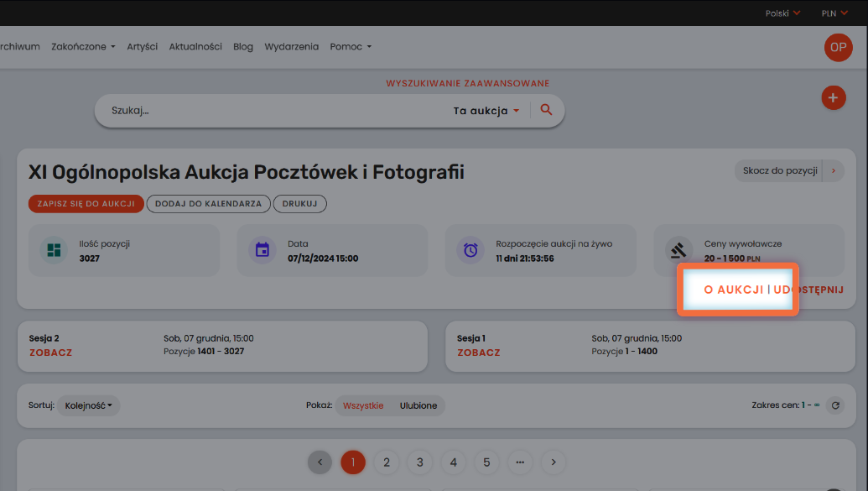Click the countdown 11 dni 21:53:56
The height and width of the screenshot is (491, 868).
tap(525, 259)
